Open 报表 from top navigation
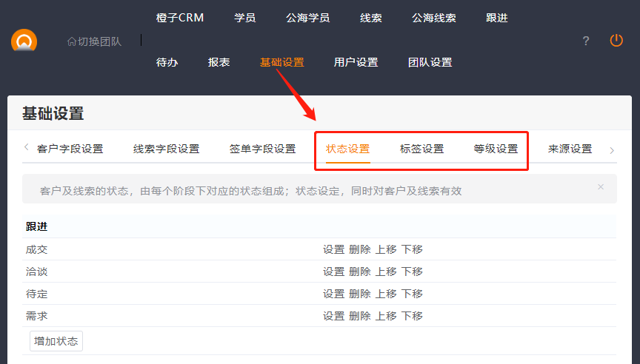 [x=219, y=62]
